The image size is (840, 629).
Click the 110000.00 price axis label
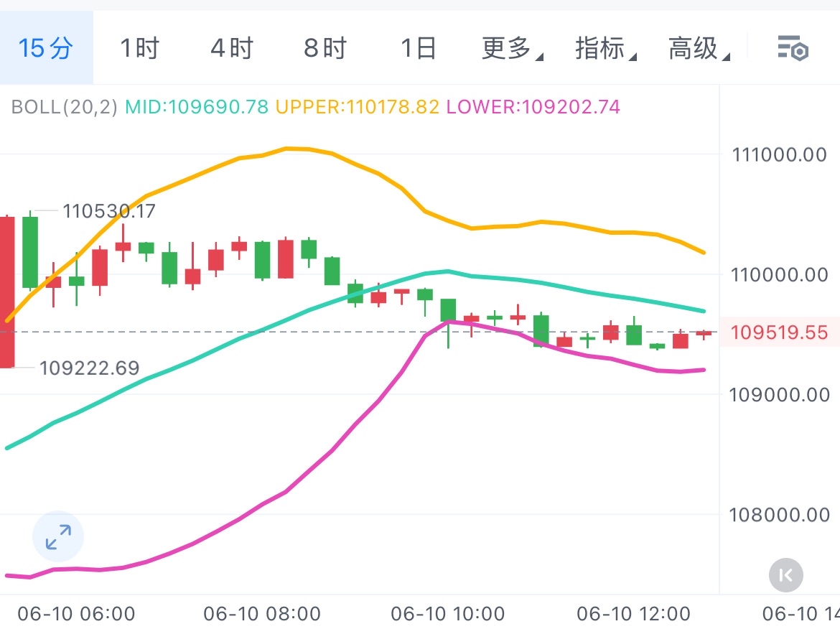click(x=780, y=275)
